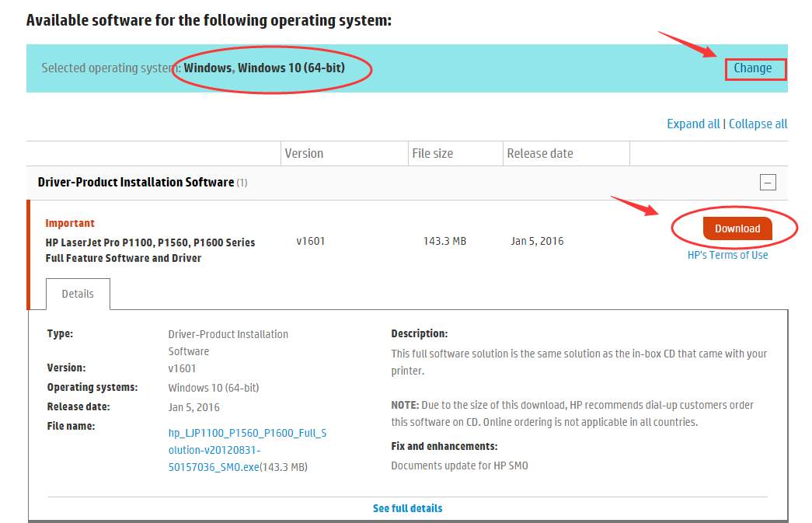Collapse the Driver-Product Installation Software section
Screen dimensions: 812x523
[x=768, y=183]
